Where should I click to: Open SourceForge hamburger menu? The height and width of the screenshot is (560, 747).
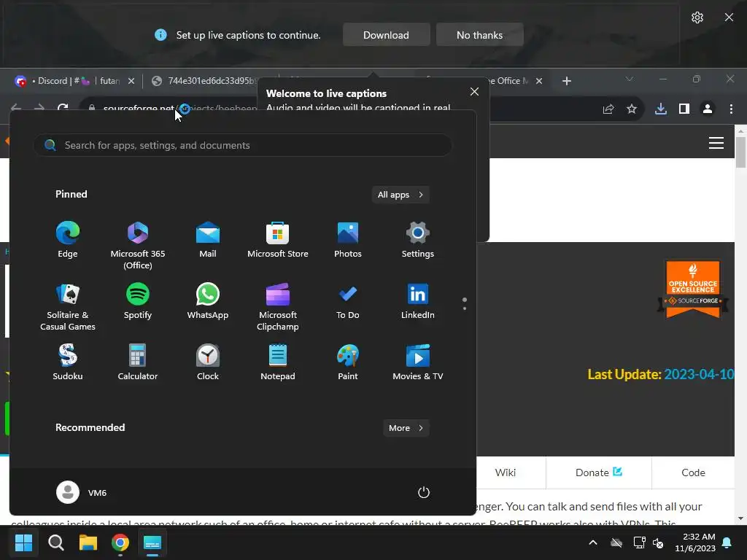(716, 144)
